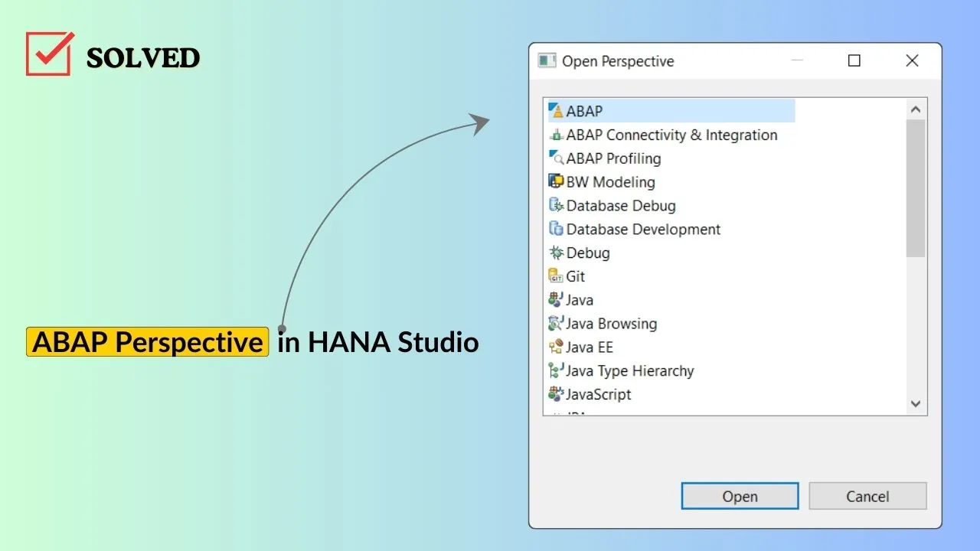980x551 pixels.
Task: Click the ABAP Connectivity & Integration icon
Action: pyautogui.click(x=557, y=135)
